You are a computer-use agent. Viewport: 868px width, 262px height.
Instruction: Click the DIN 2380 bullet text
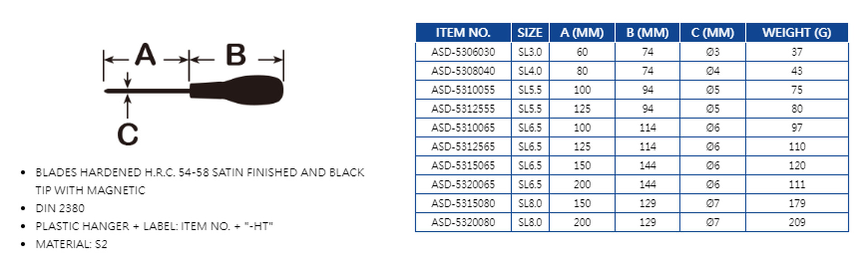point(60,208)
